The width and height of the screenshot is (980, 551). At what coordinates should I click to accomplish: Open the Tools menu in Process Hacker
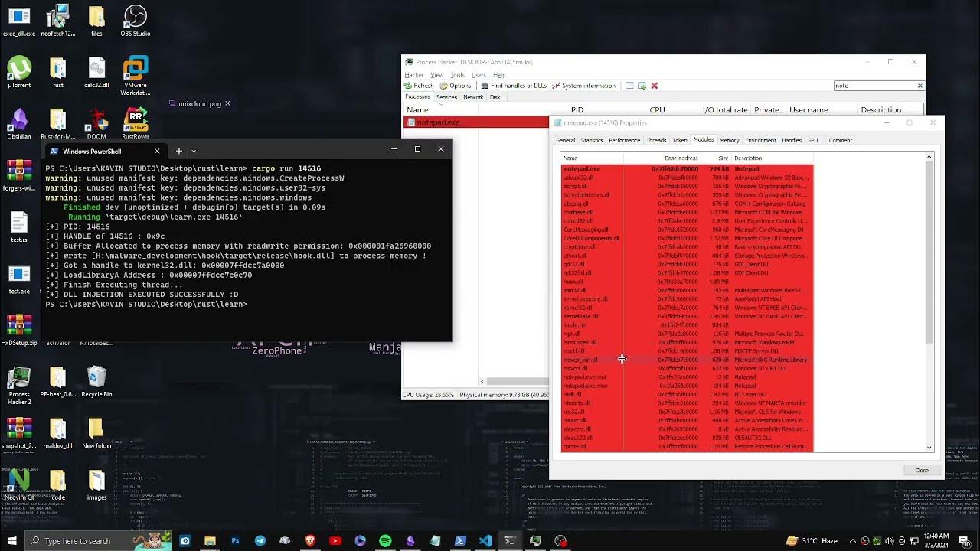tap(457, 75)
